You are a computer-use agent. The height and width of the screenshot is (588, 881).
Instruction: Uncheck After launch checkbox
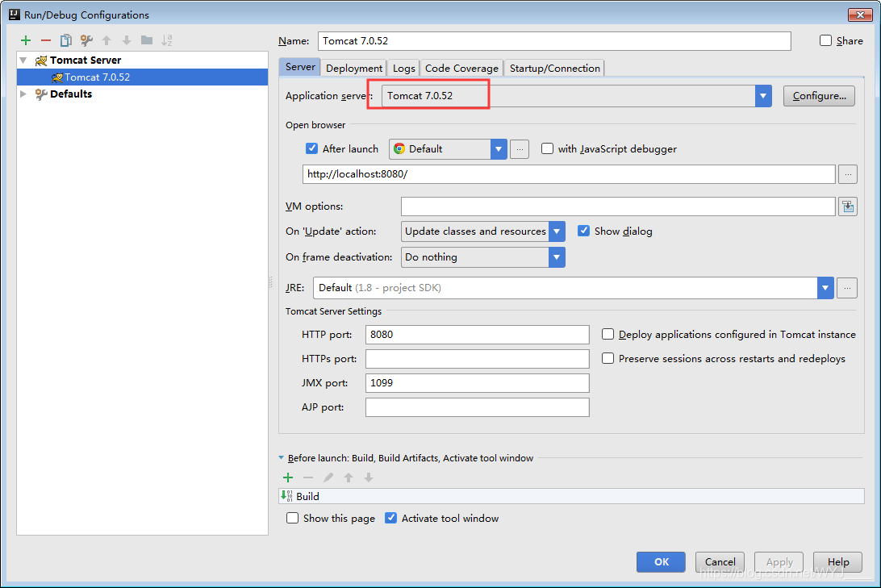pos(312,148)
